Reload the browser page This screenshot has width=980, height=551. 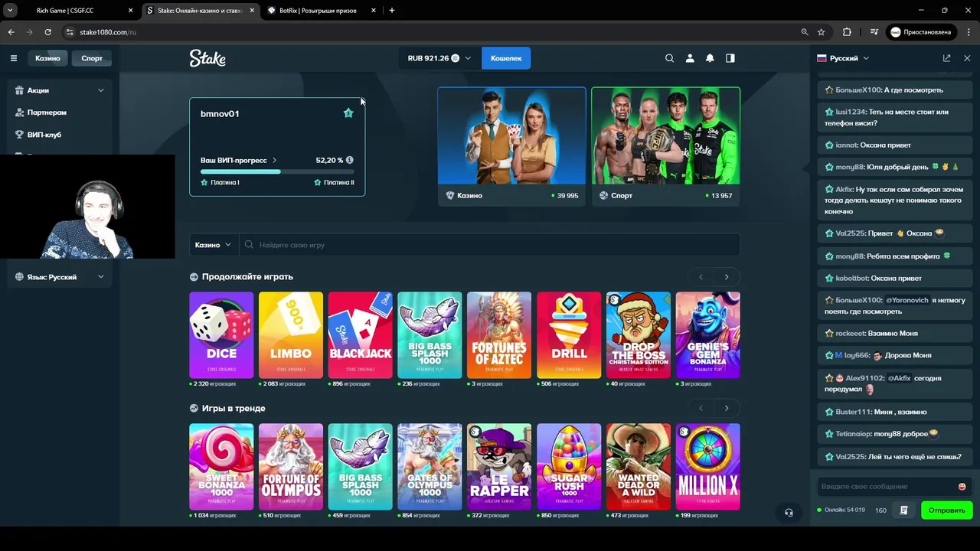(x=47, y=32)
